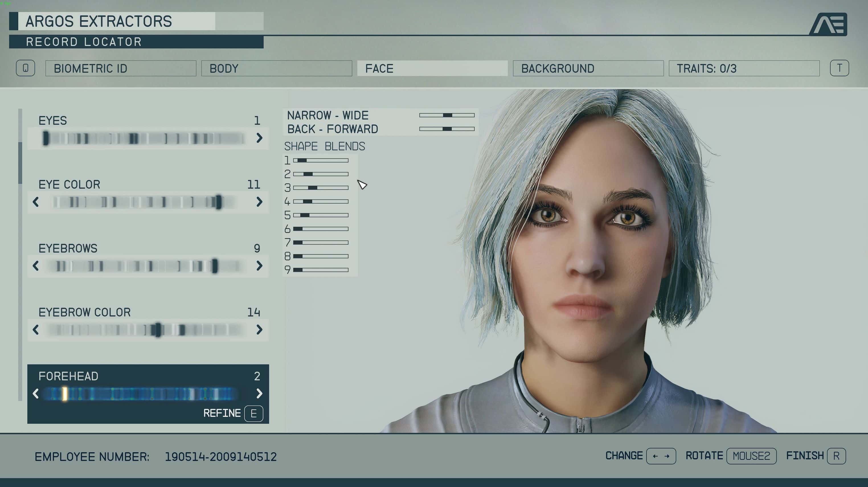Click the arrow keys icon beside Change
Image resolution: width=868 pixels, height=487 pixels.
pyautogui.click(x=661, y=456)
